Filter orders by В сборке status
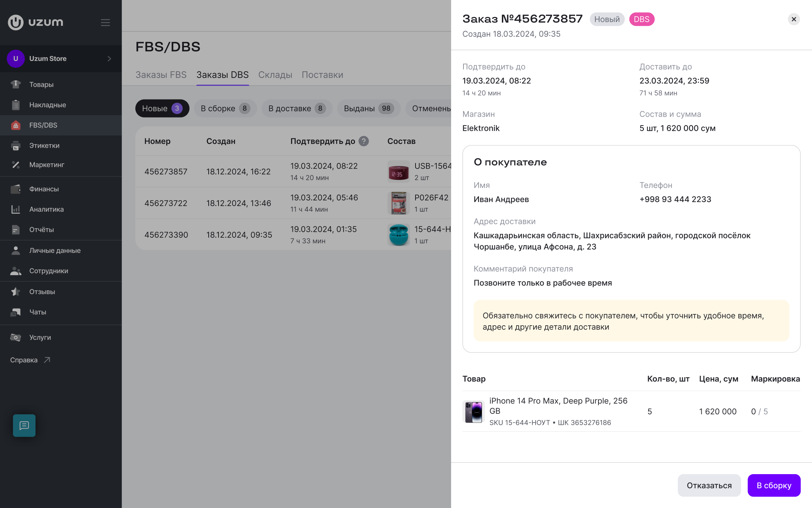 (226, 108)
